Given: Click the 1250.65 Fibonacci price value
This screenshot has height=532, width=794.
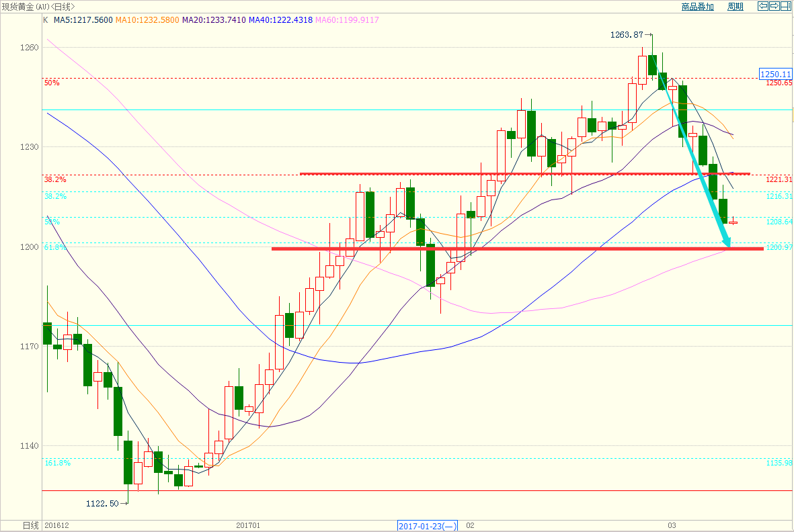Looking at the screenshot, I should tap(779, 83).
